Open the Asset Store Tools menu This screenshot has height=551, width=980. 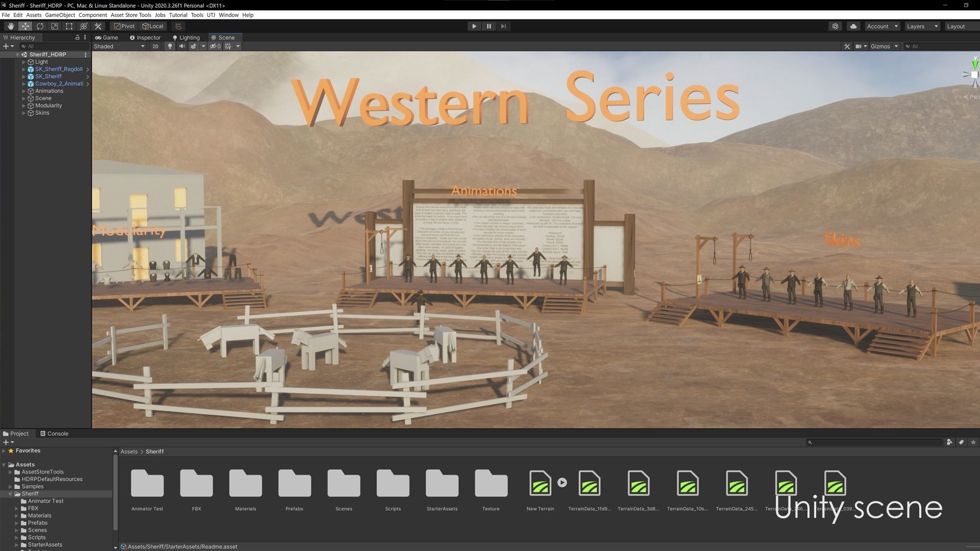pyautogui.click(x=131, y=15)
